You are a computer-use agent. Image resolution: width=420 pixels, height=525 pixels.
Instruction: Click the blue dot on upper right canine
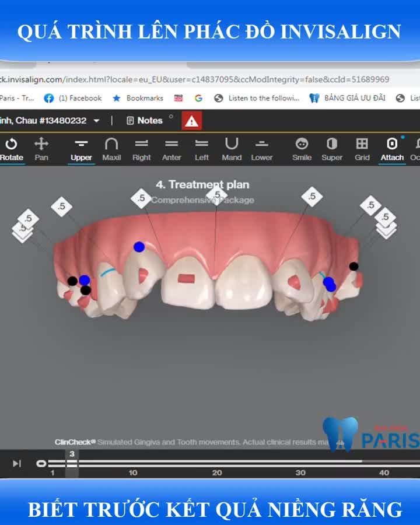tap(139, 247)
